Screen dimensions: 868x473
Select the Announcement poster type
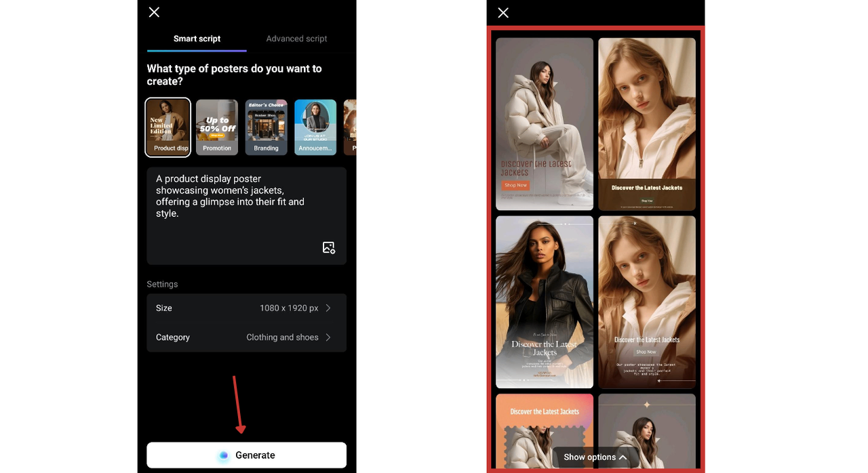pyautogui.click(x=315, y=127)
